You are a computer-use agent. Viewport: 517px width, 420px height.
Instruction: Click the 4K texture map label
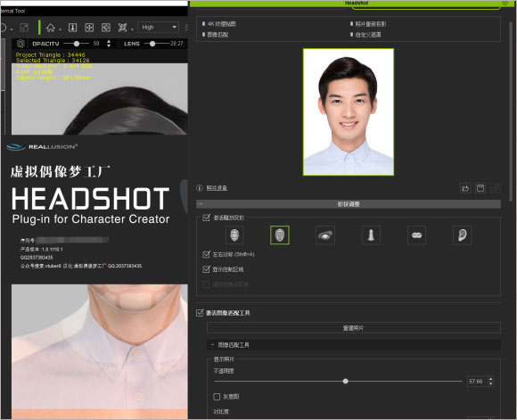[x=222, y=24]
